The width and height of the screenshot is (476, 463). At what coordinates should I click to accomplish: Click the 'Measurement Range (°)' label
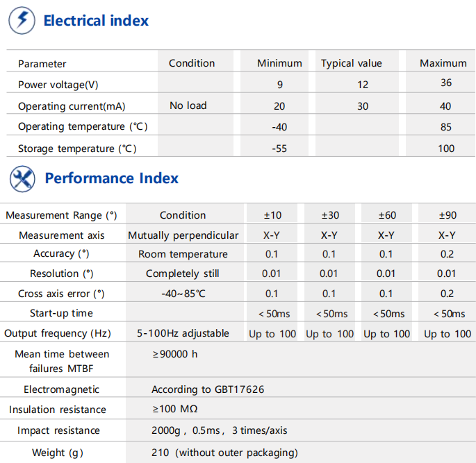coord(61,215)
